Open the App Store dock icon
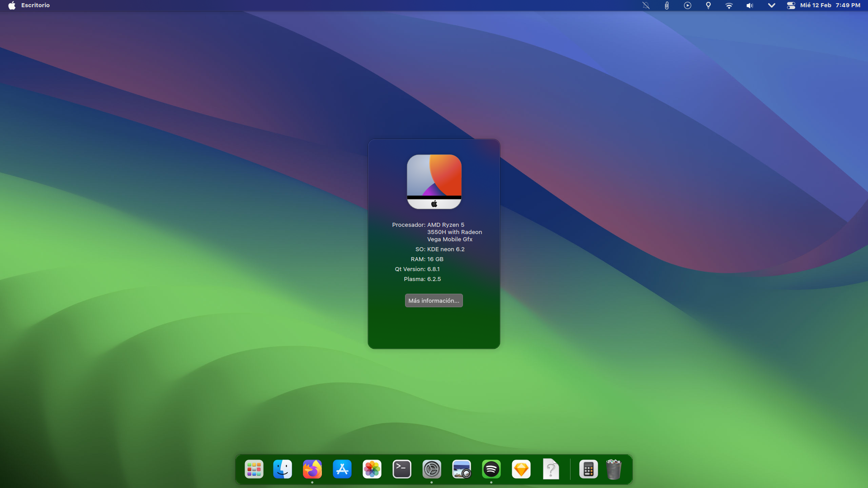This screenshot has width=868, height=488. click(x=342, y=469)
